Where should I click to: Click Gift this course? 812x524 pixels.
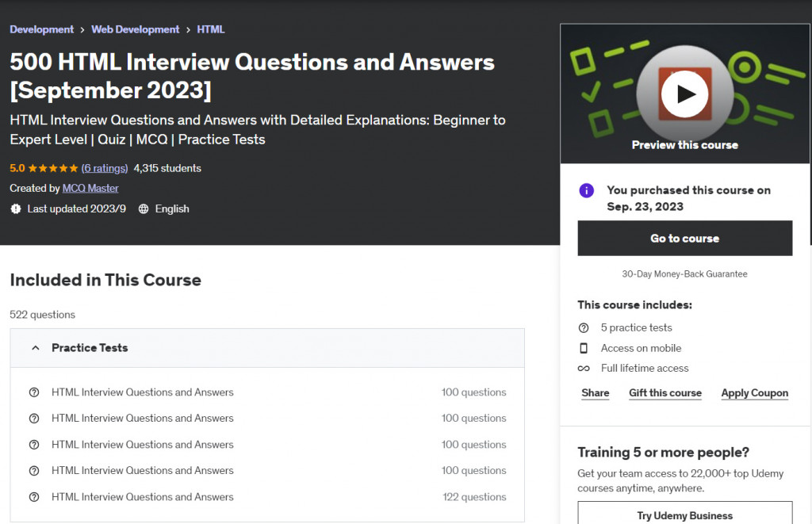[665, 393]
